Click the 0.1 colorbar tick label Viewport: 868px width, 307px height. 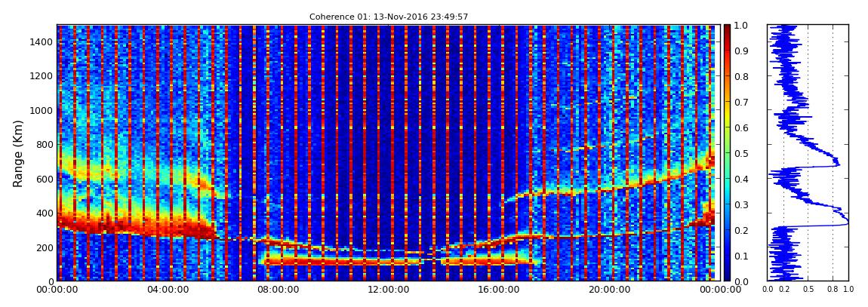click(741, 256)
